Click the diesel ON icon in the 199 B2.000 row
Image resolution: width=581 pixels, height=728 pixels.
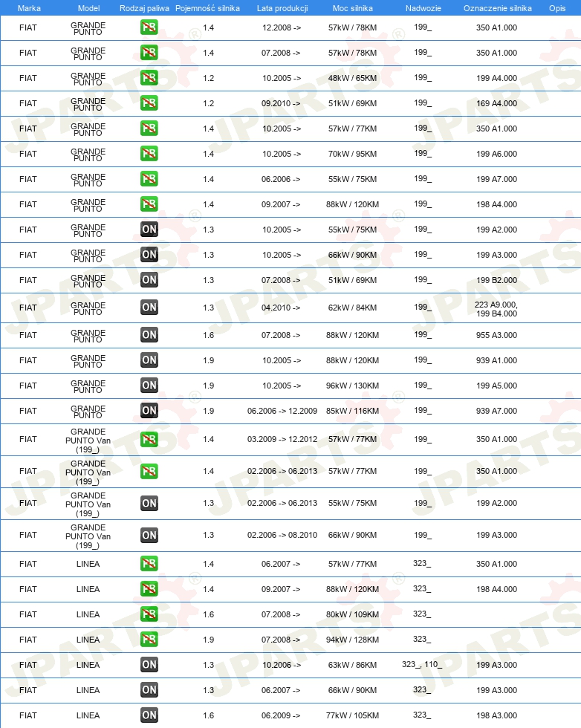(x=149, y=280)
